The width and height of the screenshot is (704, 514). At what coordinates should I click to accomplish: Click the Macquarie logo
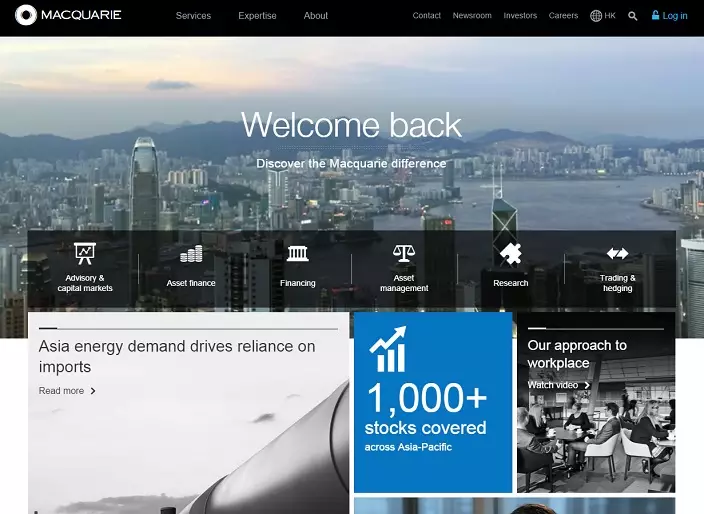(68, 15)
